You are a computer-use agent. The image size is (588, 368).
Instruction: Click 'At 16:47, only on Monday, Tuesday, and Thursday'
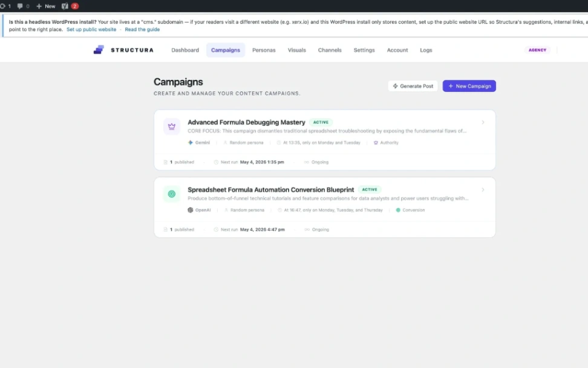(x=333, y=210)
